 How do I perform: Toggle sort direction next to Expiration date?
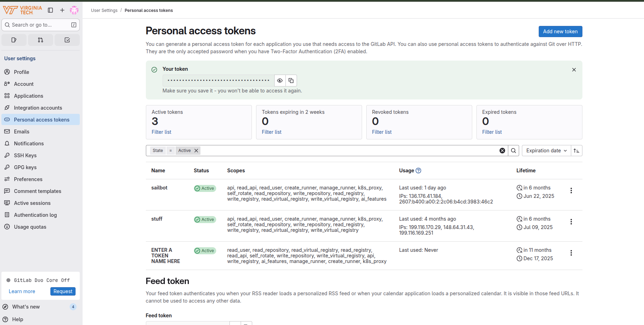576,151
